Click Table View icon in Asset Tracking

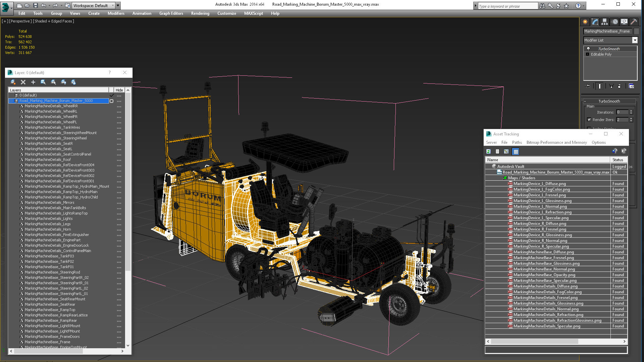pos(516,152)
